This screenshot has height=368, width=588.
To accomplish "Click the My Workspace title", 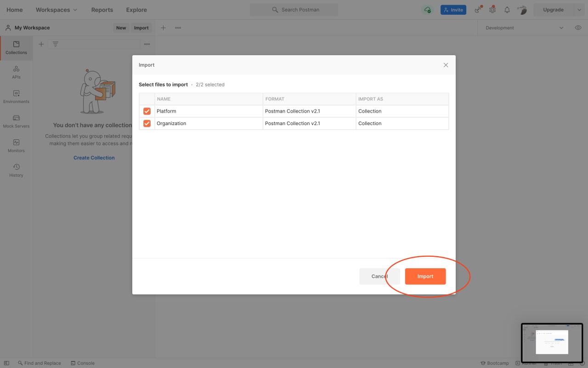I will [32, 28].
